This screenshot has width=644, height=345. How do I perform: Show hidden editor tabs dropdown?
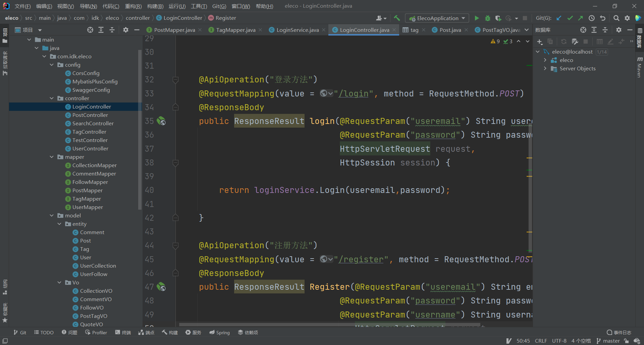(527, 30)
